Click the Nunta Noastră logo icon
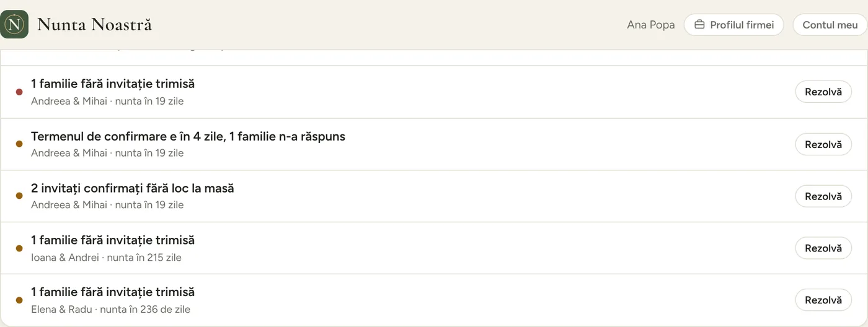The image size is (868, 327). pos(14,25)
